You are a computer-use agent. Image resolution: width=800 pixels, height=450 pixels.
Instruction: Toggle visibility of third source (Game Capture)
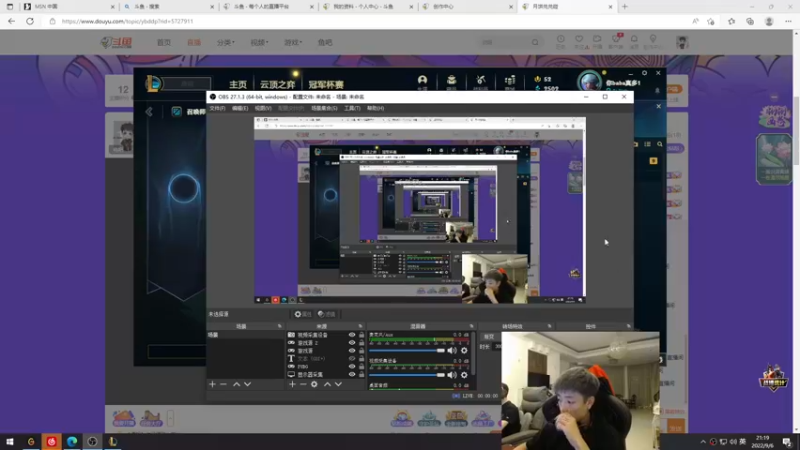point(352,351)
